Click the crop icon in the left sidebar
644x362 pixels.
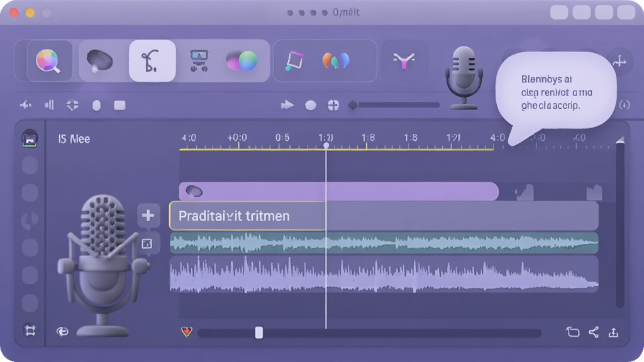click(x=30, y=331)
